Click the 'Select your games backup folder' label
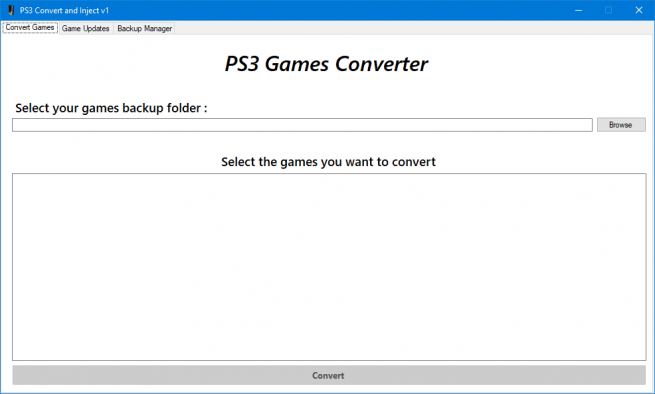This screenshot has height=394, width=655. 111,108
